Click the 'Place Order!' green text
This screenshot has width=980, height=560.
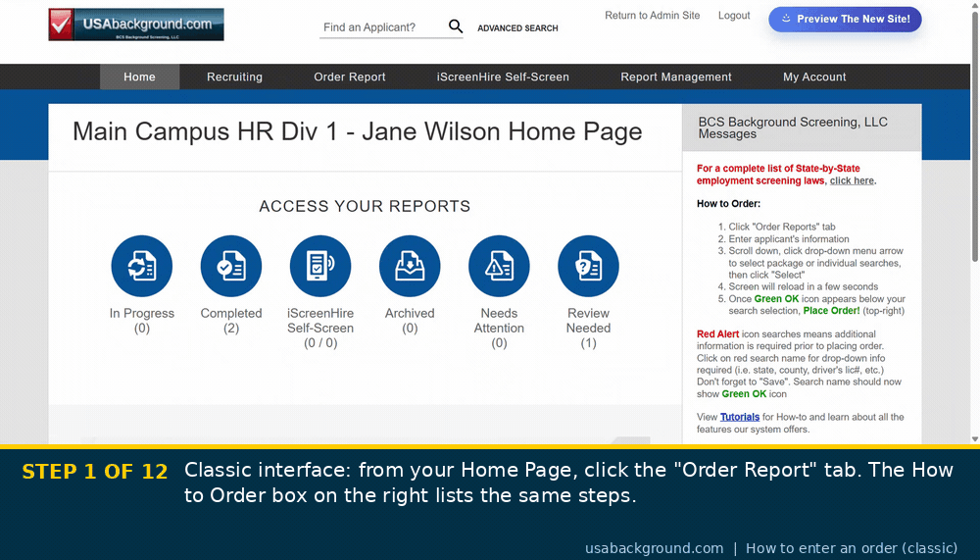[831, 310]
